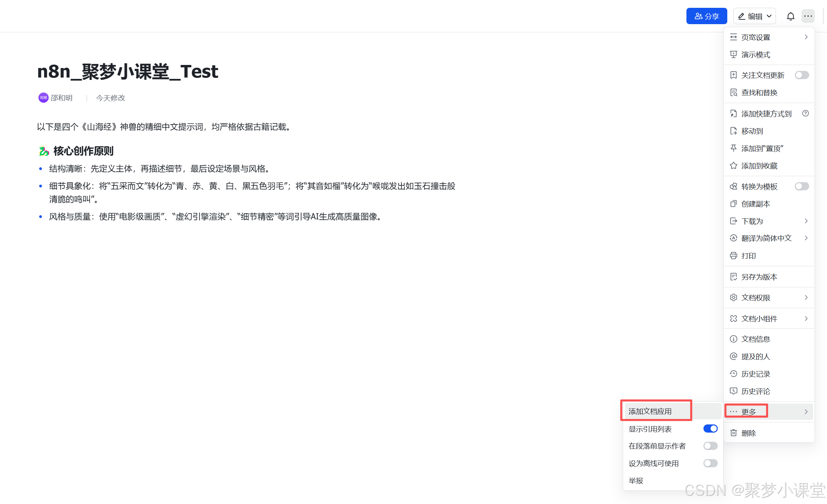Click the three-dot more options icon
Image resolution: width=827 pixels, height=504 pixels.
coord(808,16)
